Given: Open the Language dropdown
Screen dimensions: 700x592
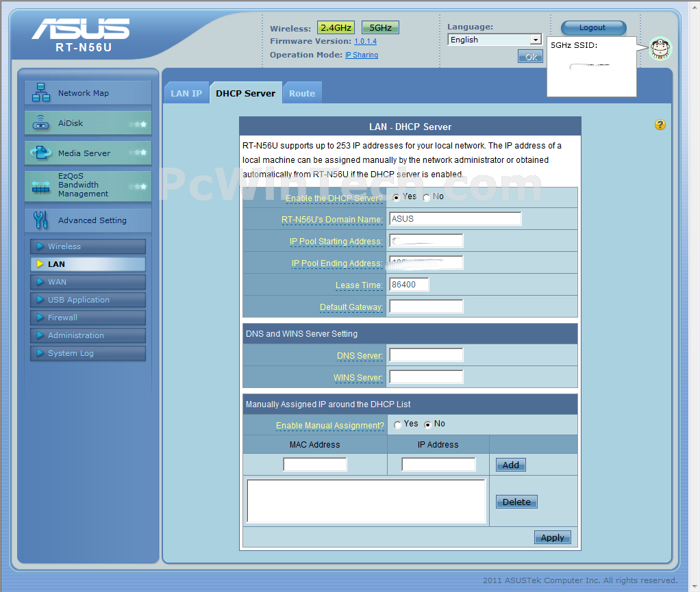Looking at the screenshot, I should [495, 40].
